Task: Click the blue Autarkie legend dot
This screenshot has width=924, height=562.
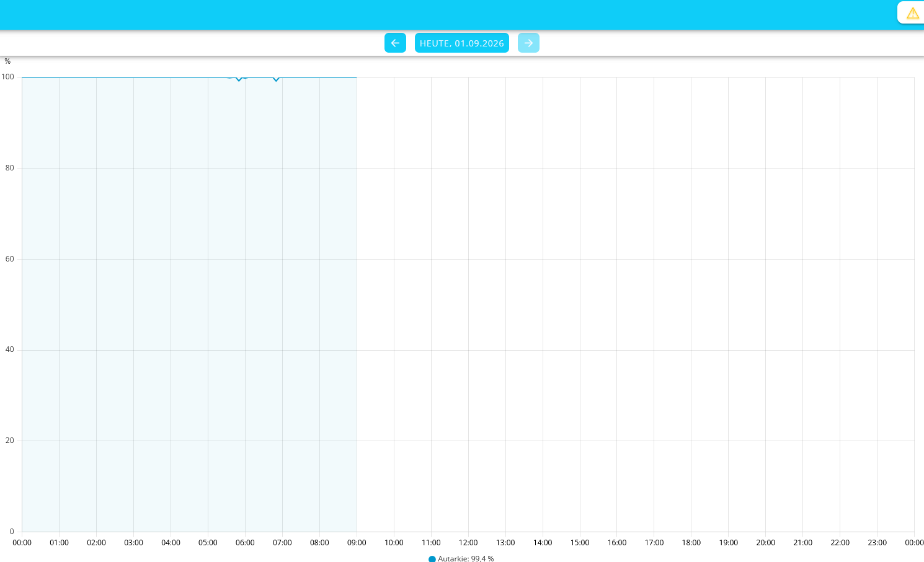Action: (x=432, y=559)
